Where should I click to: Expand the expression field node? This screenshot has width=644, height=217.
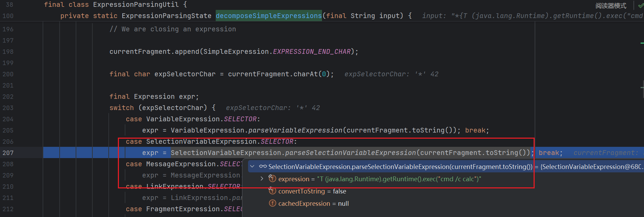[x=262, y=179]
